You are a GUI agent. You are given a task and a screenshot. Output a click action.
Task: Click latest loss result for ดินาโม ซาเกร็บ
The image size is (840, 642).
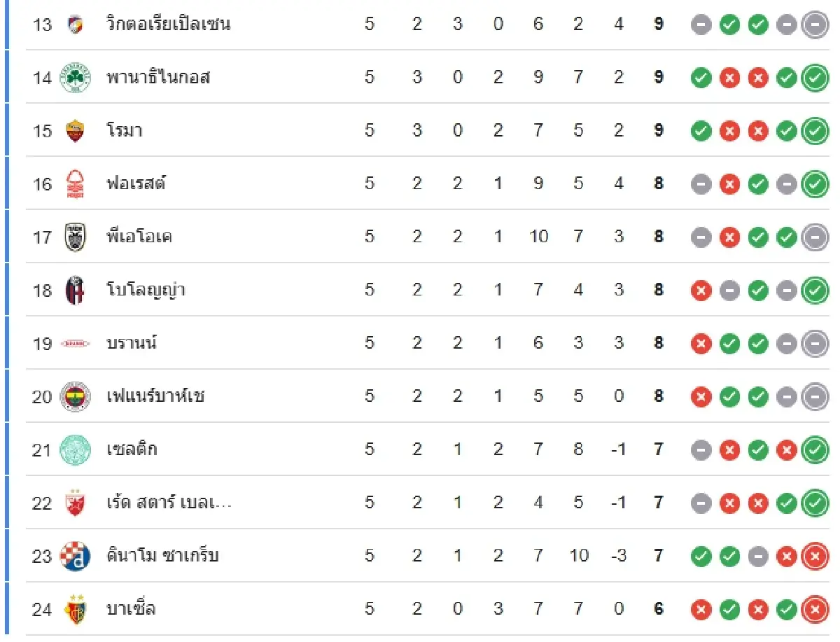coord(814,556)
